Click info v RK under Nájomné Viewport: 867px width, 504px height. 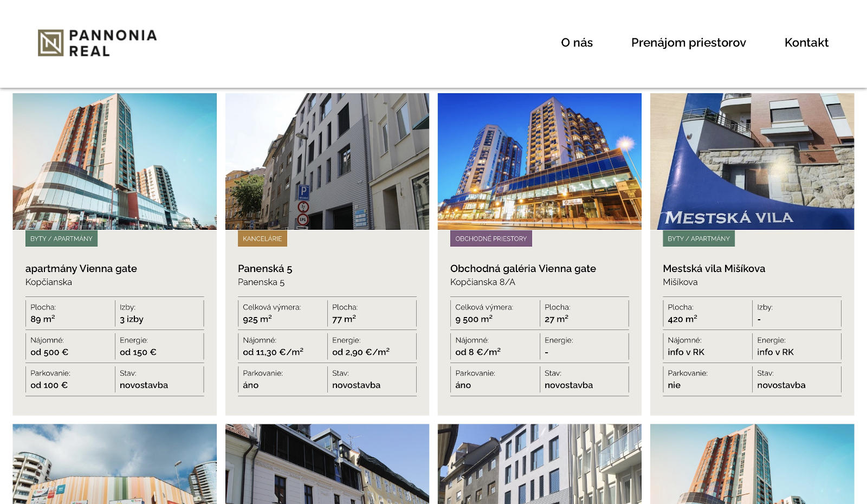[x=686, y=352]
